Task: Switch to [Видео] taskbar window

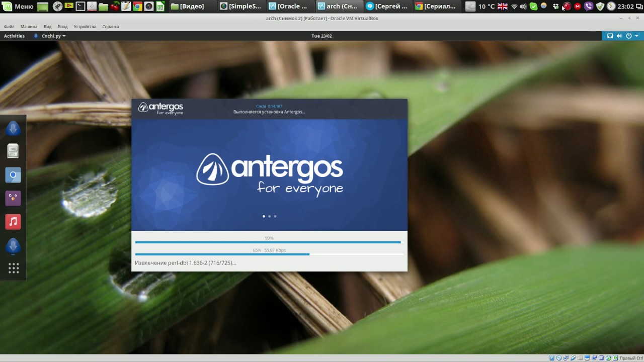Action: click(193, 7)
